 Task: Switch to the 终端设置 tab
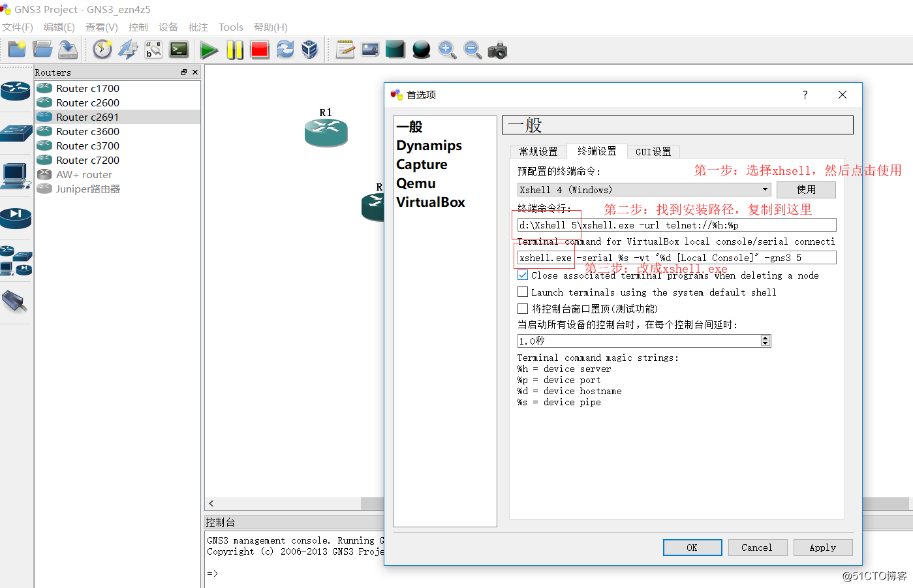(597, 151)
